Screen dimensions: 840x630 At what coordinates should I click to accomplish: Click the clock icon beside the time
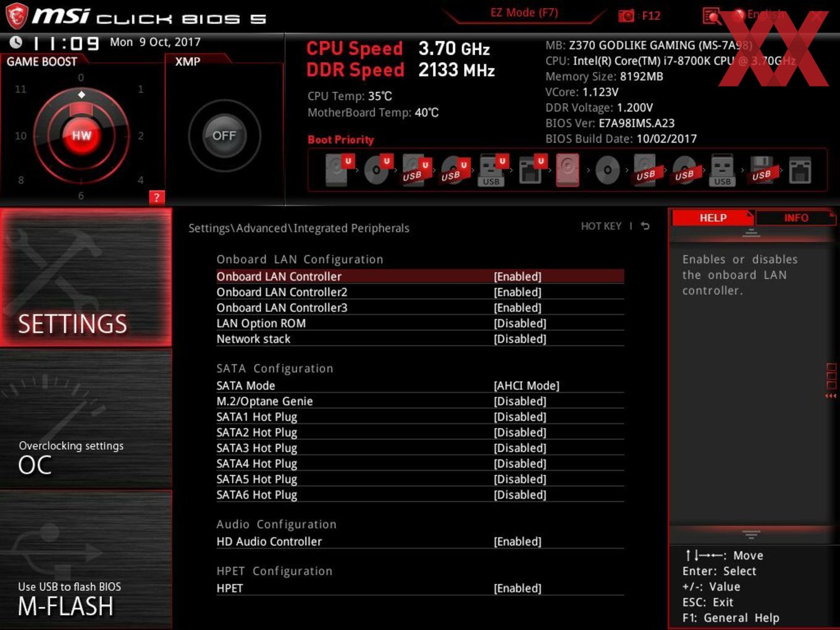click(x=15, y=42)
